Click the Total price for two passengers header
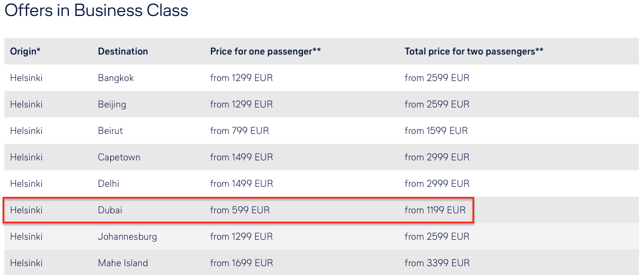Viewport: 644px width, 275px height. [474, 51]
